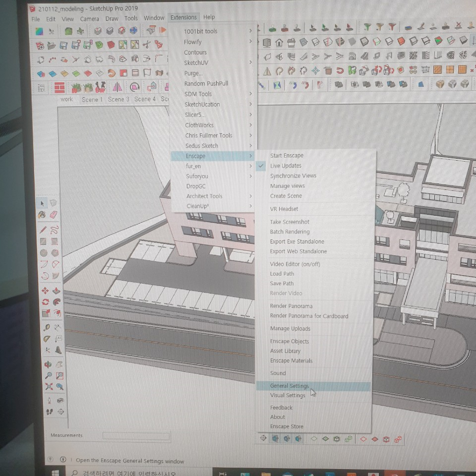Select the Follow Me tool
Screen dimensions: 476x476
pos(57,302)
